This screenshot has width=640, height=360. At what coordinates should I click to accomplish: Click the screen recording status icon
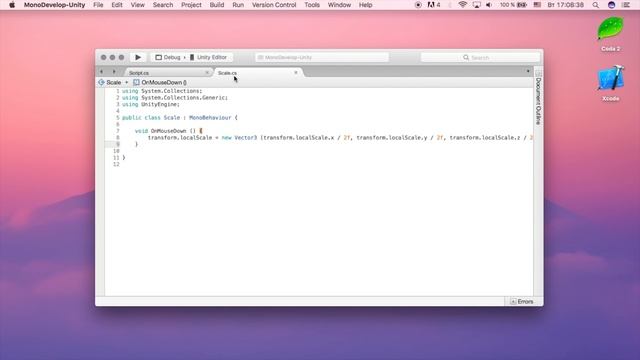(x=418, y=5)
